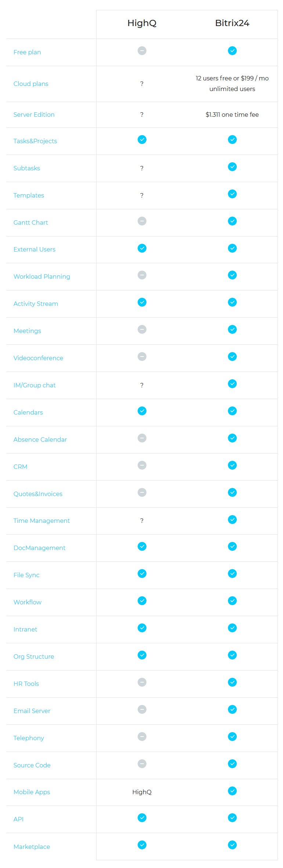Click HighQ's checkmark in Marketplace row

click(x=142, y=845)
